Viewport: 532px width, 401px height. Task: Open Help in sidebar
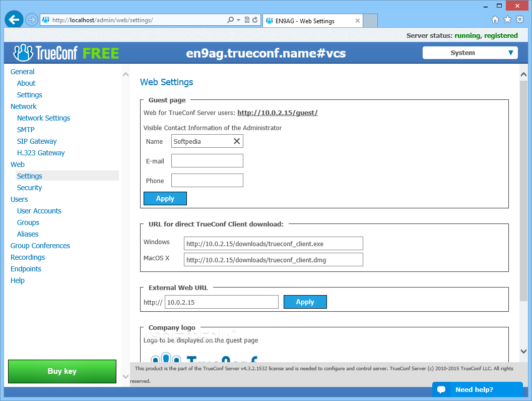coord(17,280)
